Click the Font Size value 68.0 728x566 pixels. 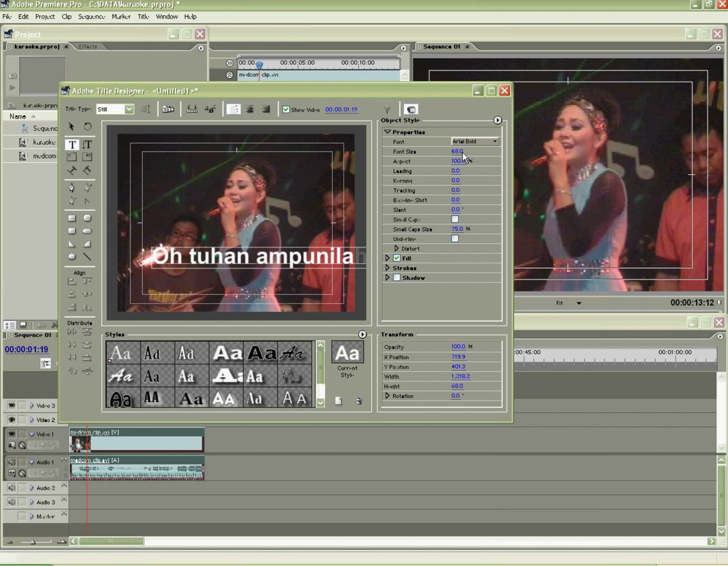[457, 151]
